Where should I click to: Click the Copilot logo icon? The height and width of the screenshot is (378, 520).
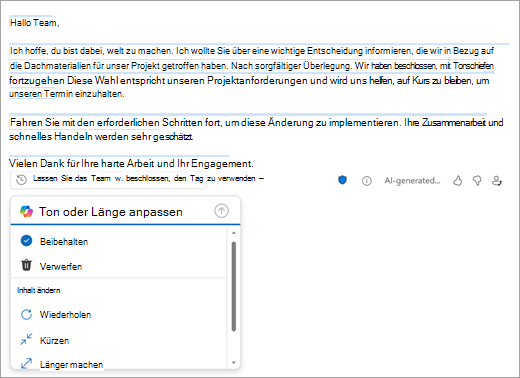[x=27, y=211]
